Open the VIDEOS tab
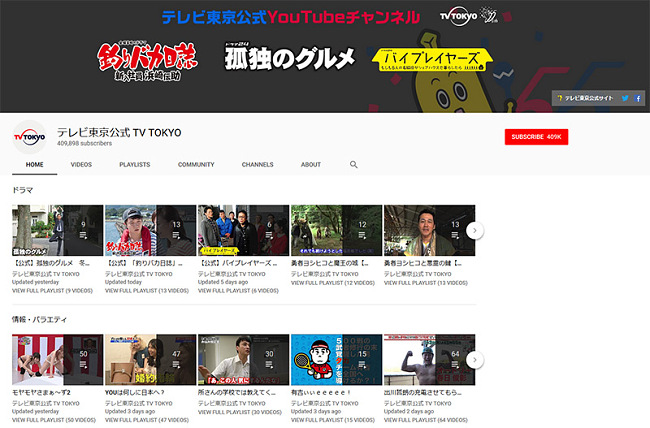The height and width of the screenshot is (428, 650). pyautogui.click(x=81, y=165)
